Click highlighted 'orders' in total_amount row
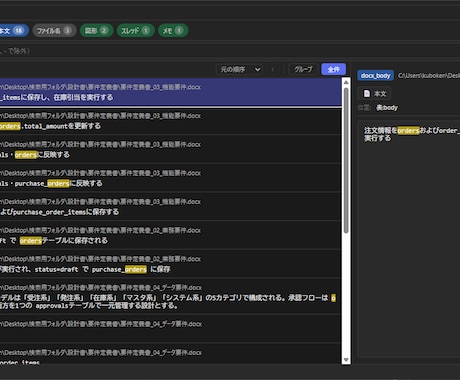Screen dimensions: 460x380 tap(10, 126)
